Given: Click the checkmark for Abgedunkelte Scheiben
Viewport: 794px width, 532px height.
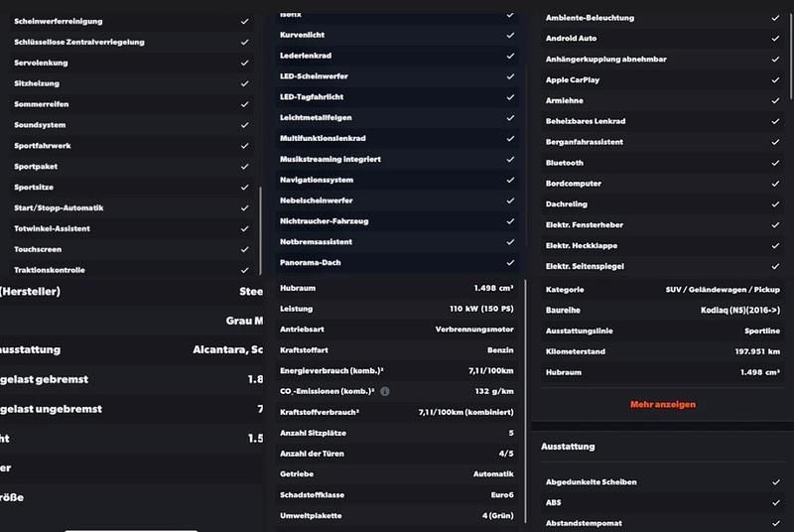Looking at the screenshot, I should 774,482.
